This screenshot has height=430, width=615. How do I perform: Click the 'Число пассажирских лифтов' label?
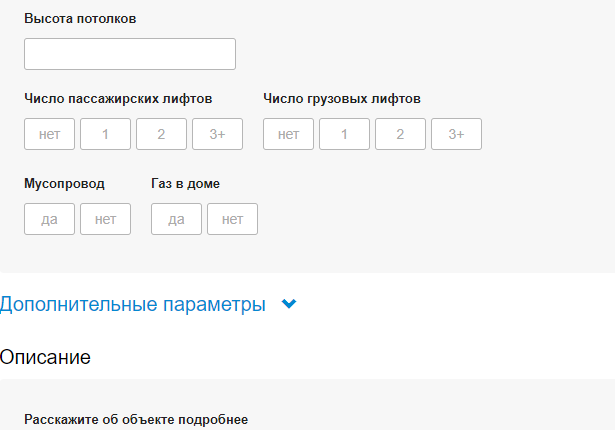(118, 98)
